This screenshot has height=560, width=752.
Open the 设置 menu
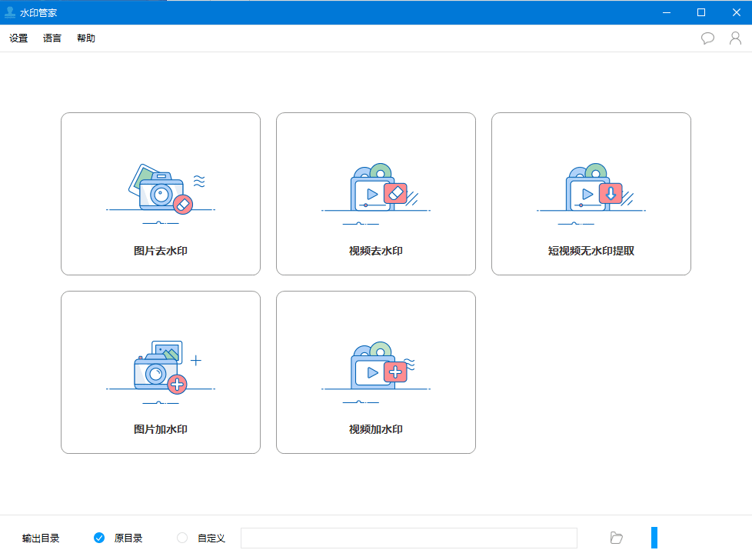(18, 38)
